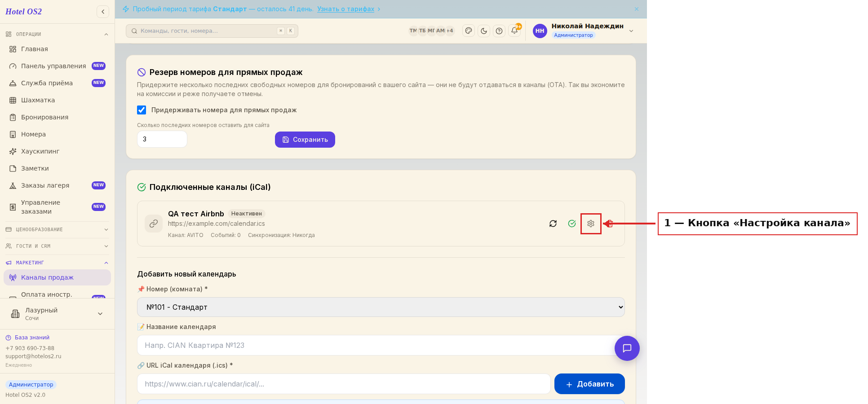Open the room selector №101 - Стандарт
Viewport: 868px width, 404px height.
(381, 307)
